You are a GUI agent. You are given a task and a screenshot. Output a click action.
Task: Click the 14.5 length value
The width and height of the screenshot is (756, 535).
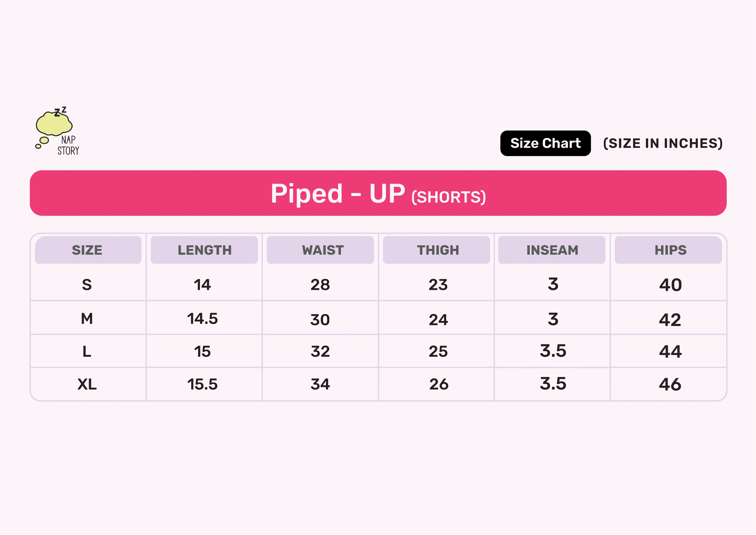point(202,319)
